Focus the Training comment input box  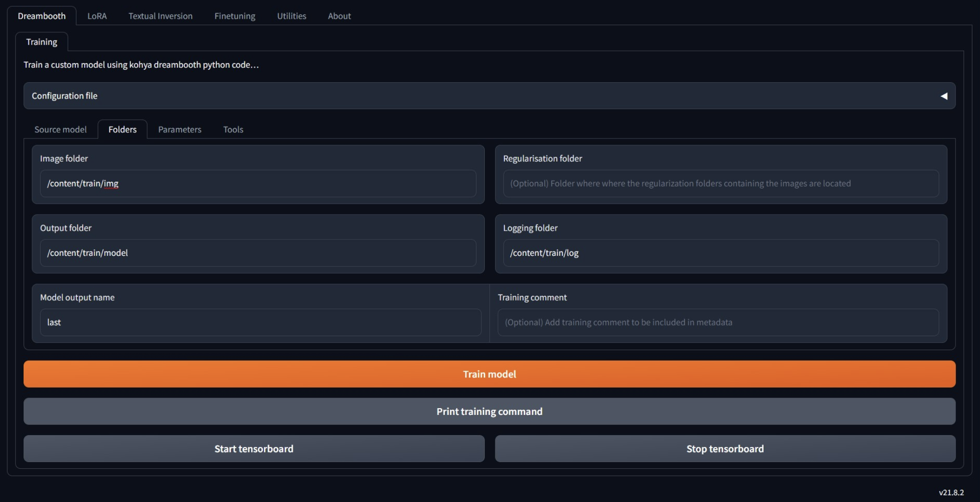coord(717,322)
